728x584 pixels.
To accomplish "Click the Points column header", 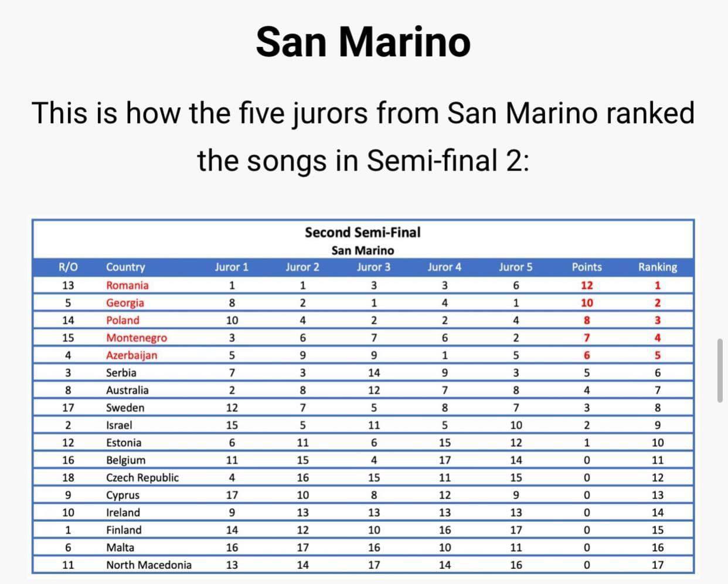I will 587,267.
